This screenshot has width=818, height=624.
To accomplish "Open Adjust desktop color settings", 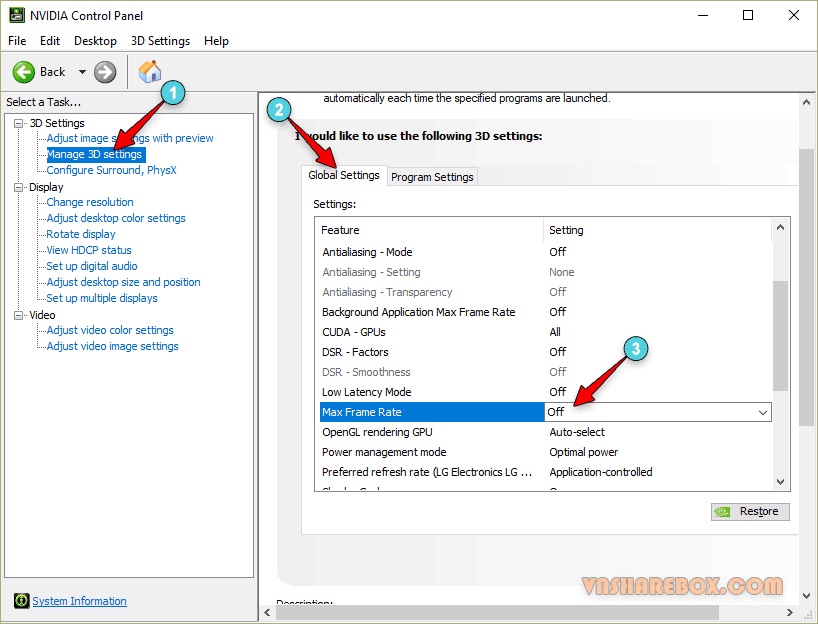I will 116,218.
